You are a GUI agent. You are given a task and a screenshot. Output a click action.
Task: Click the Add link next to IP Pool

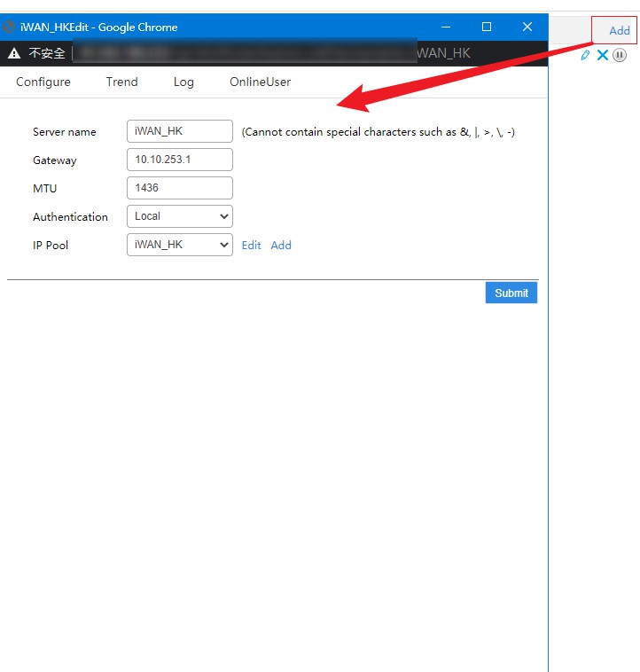pos(281,246)
